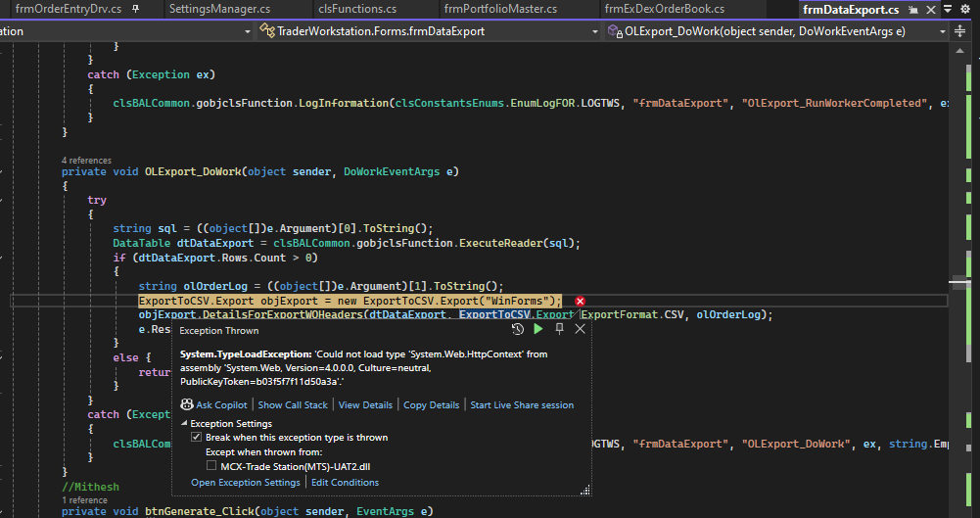Switch to the SettingsManager.cs tab
Image resolution: width=980 pixels, height=518 pixels.
pos(218,10)
